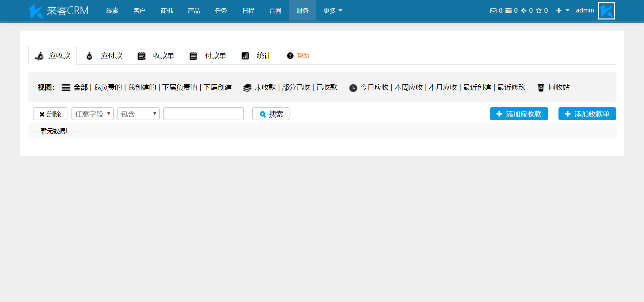Select the 应收款 tab
The width and height of the screenshot is (644, 302).
click(x=52, y=55)
